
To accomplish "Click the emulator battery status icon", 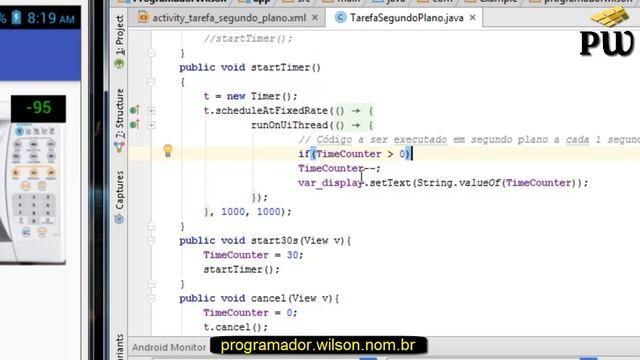I will [x=16, y=18].
